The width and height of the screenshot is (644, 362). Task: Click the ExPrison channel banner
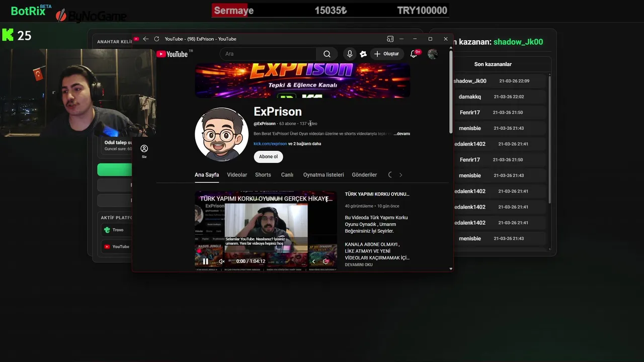pyautogui.click(x=302, y=80)
